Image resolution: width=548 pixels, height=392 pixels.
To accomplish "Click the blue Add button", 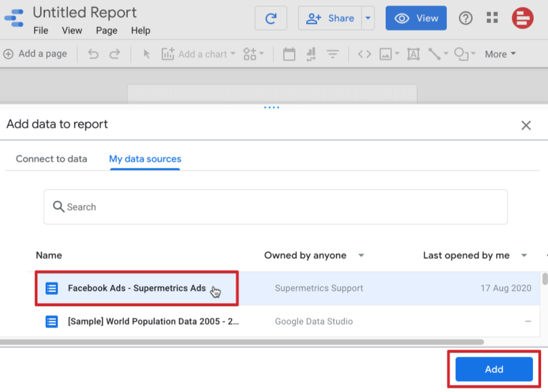I will (x=494, y=370).
